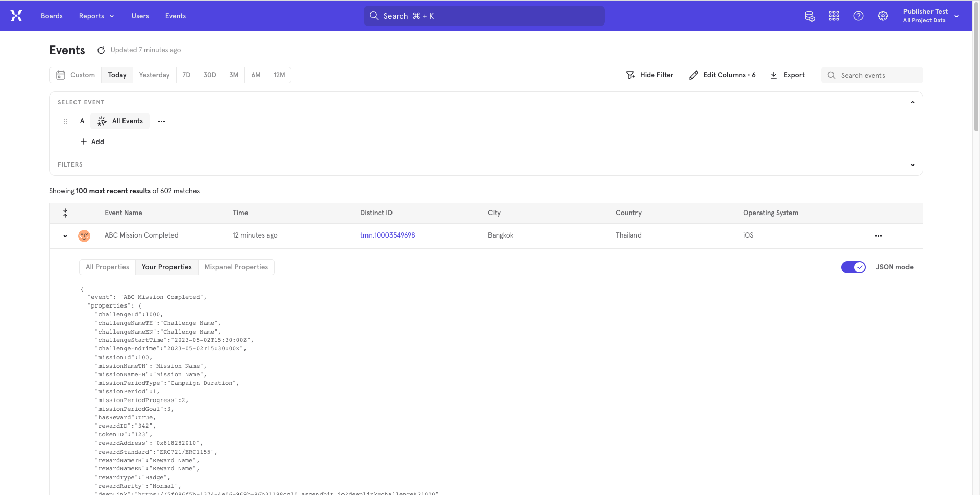Select the 30D date range

tap(210, 75)
